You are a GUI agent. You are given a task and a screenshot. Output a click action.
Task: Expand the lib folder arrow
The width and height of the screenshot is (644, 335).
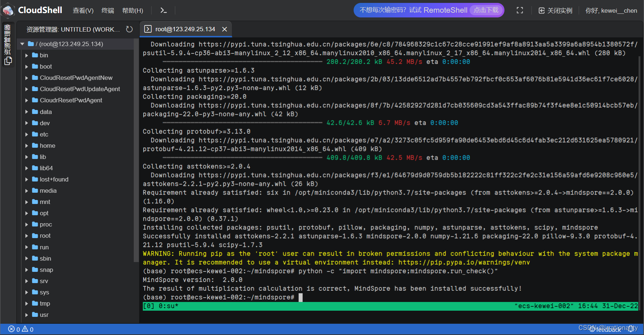click(x=27, y=157)
